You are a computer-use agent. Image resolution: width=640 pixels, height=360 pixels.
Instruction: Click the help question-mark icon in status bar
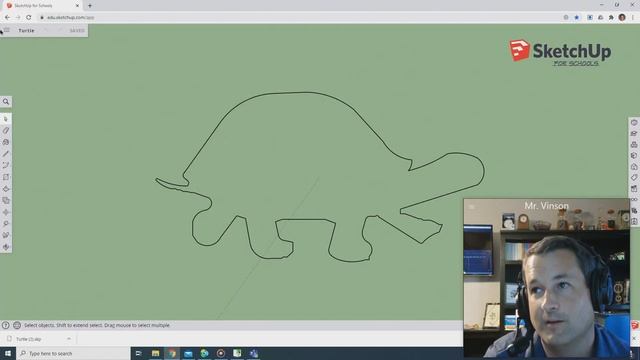coord(5,325)
